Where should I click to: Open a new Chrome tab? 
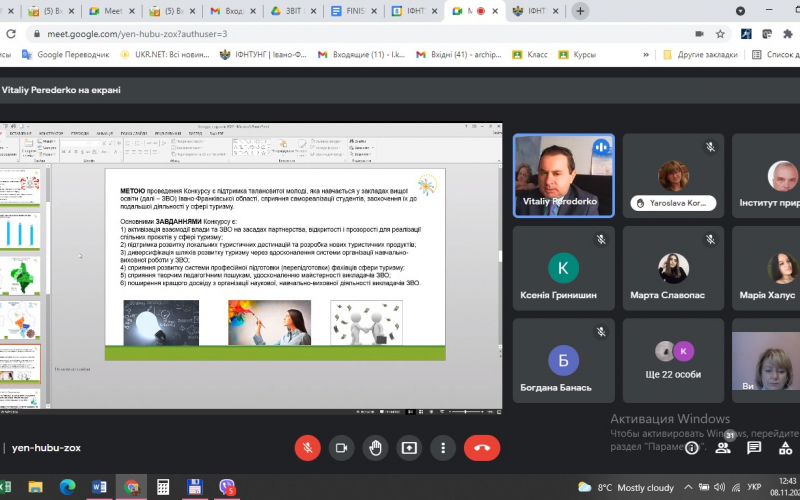pos(580,11)
